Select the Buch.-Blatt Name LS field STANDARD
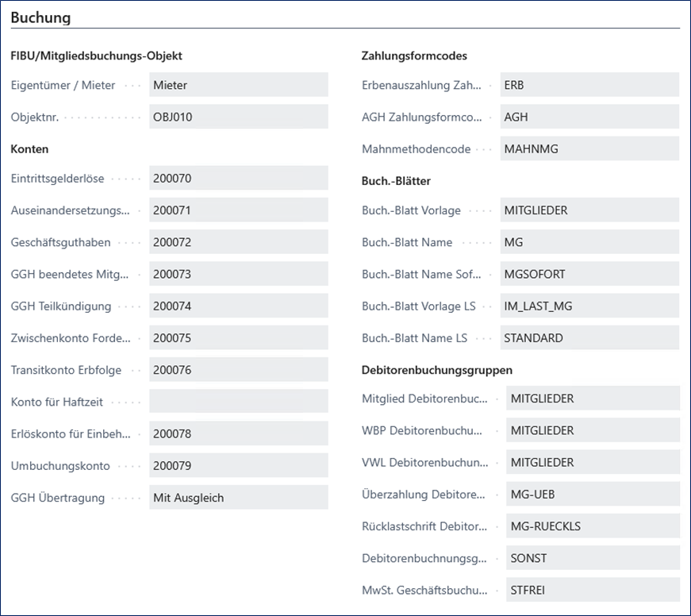Viewport: 691px width, 616px height. point(589,337)
